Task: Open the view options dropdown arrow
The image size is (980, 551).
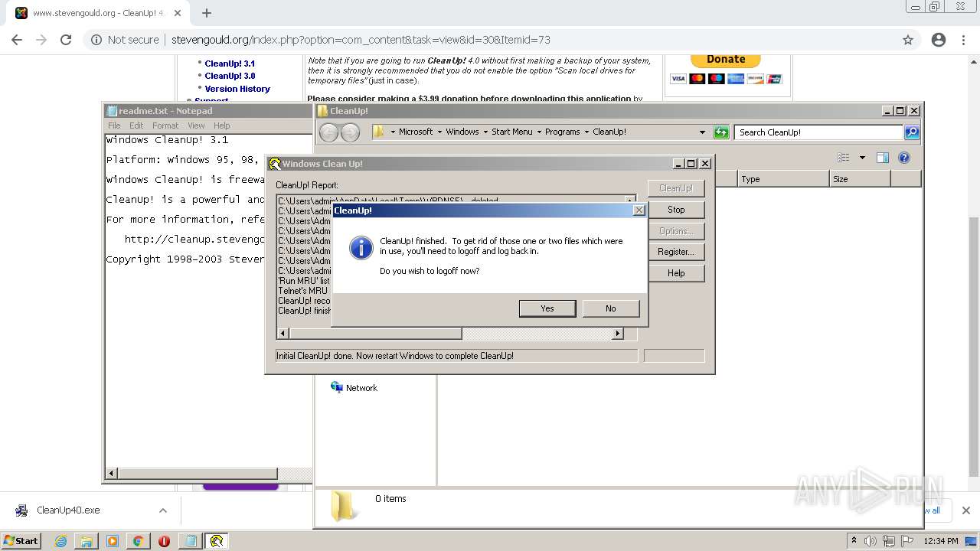Action: (862, 158)
